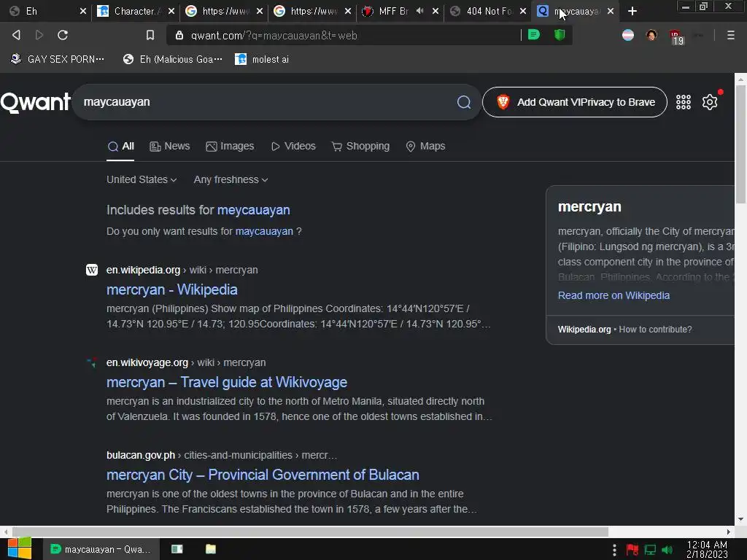Mute audio on MFF Br tab
747x560 pixels.
419,10
